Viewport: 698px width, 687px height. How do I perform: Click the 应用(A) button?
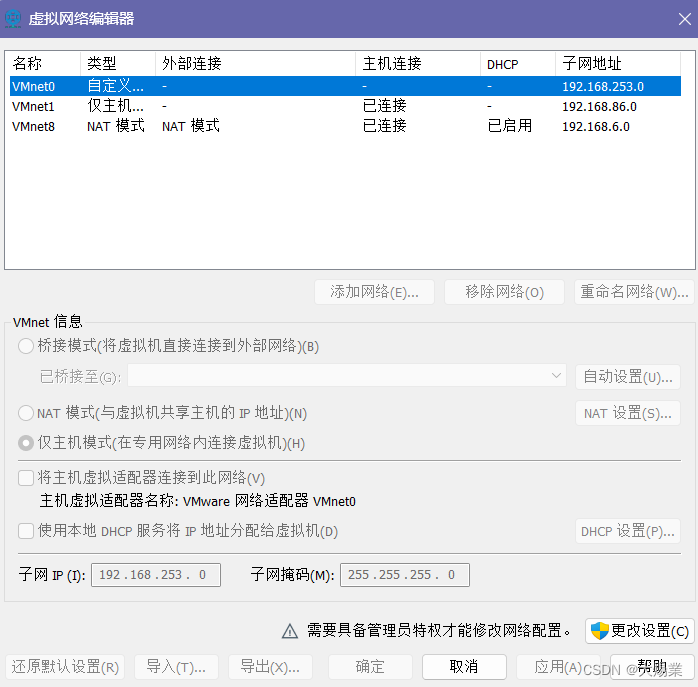click(x=558, y=667)
